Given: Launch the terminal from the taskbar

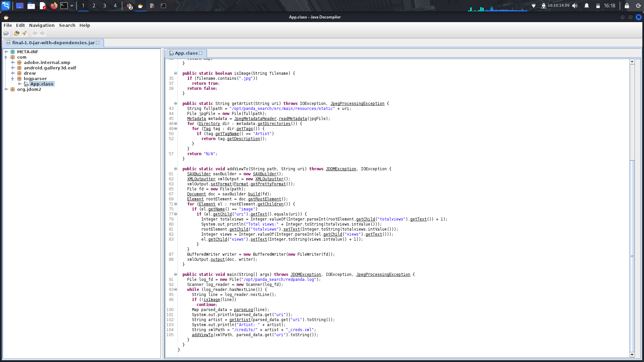Looking at the screenshot, I should 64,5.
